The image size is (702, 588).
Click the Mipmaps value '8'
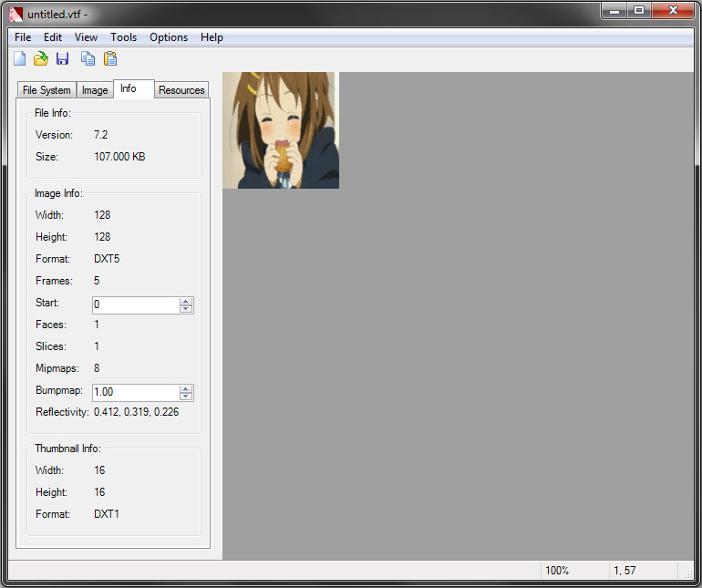coord(97,368)
